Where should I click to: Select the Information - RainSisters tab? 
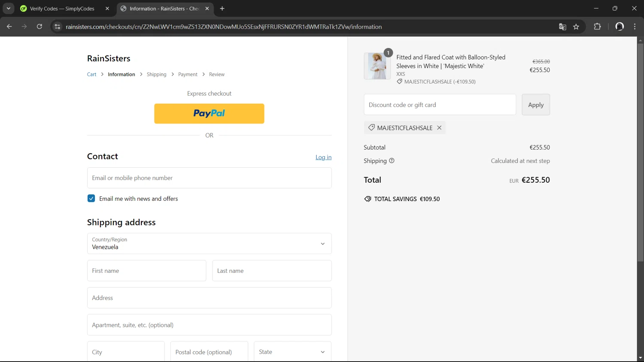click(x=164, y=9)
